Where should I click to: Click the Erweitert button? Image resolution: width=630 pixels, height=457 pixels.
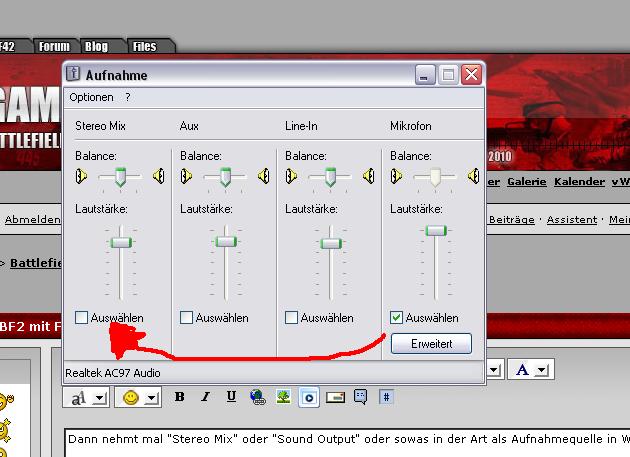tap(430, 344)
